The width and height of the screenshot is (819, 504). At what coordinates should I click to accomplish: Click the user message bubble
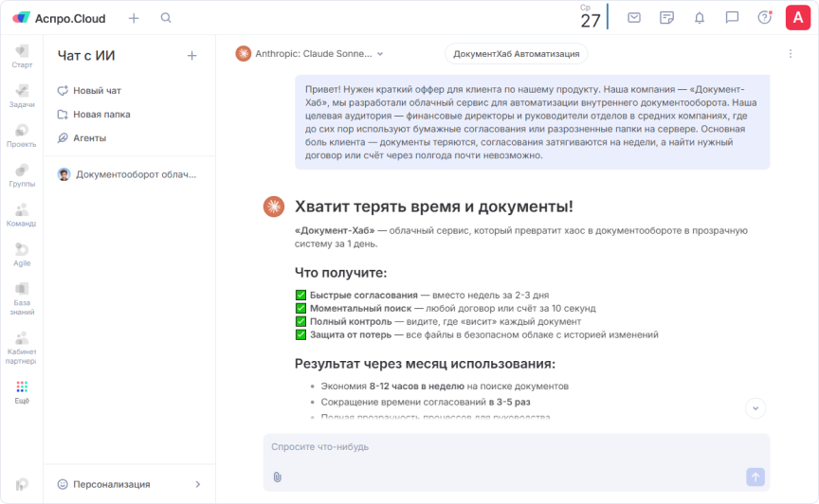click(x=532, y=122)
